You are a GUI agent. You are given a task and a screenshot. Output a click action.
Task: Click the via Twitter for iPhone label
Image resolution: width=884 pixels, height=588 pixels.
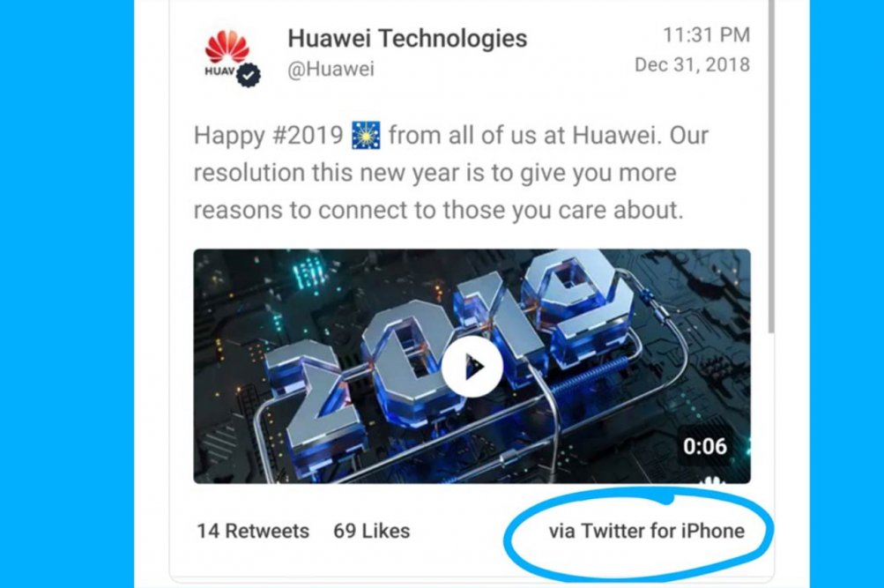pos(647,531)
